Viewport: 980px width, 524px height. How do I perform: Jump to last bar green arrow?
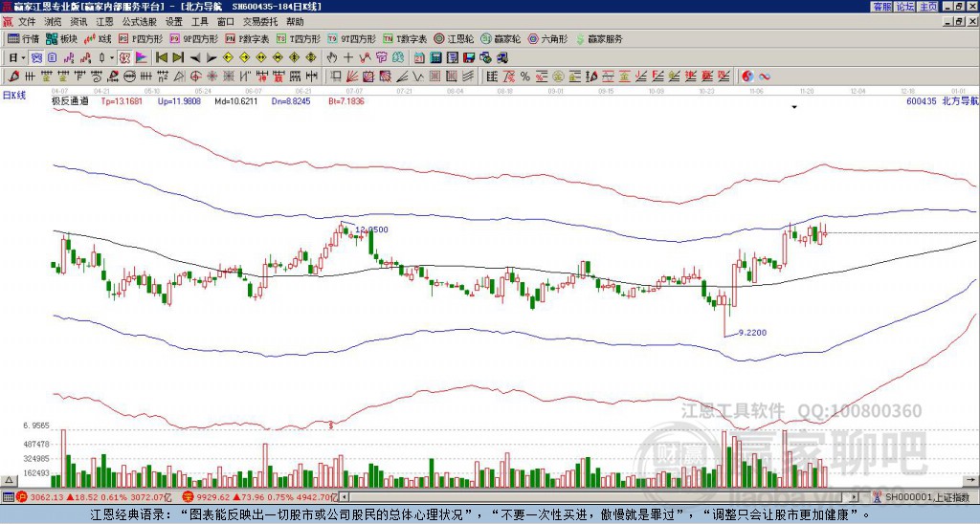coord(178,58)
